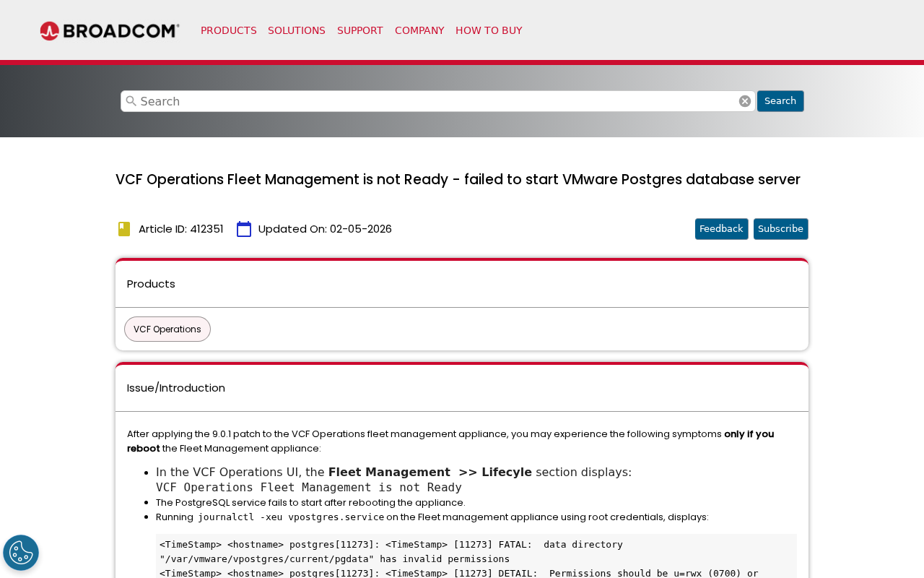Screen dimensions: 924x578
Task: Click the Broadcom logo
Action: tap(109, 29)
